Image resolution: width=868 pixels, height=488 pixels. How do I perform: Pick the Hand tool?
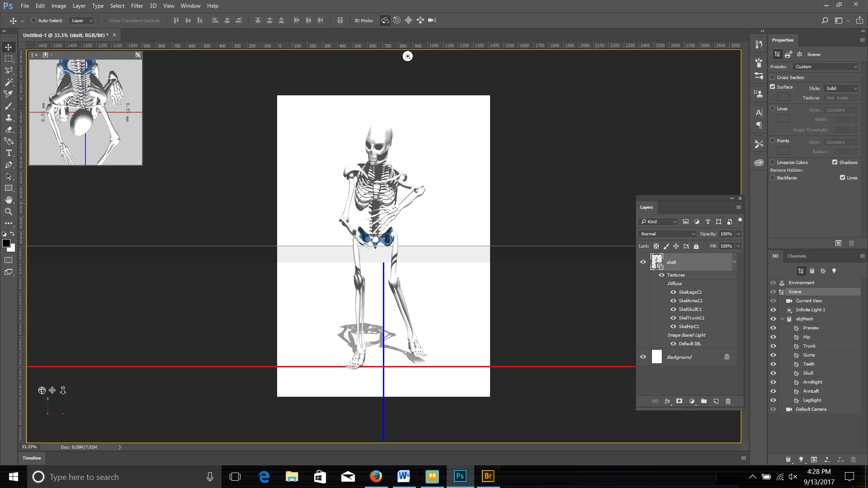[9, 200]
